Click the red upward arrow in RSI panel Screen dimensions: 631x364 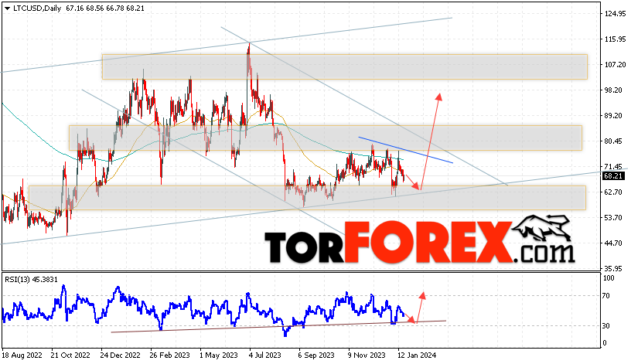click(420, 308)
